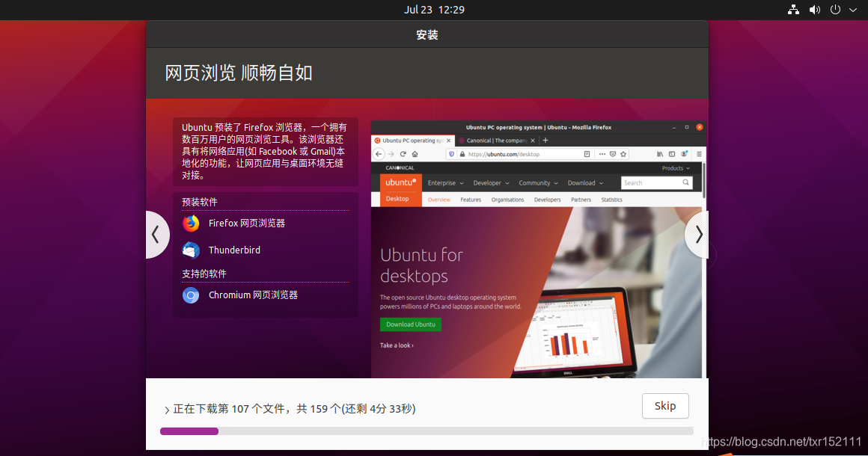The image size is (868, 456).
Task: Open the page actions three-dot menu
Action: point(602,154)
